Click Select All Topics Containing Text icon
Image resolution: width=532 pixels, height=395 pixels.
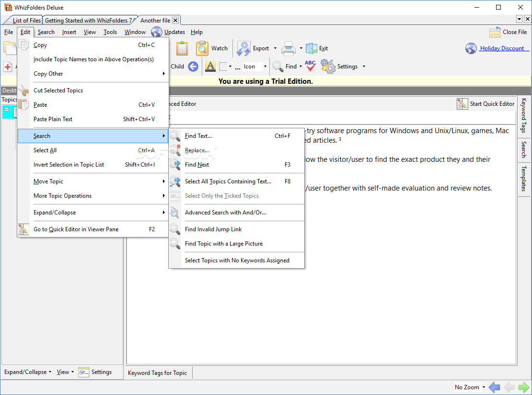pos(175,181)
